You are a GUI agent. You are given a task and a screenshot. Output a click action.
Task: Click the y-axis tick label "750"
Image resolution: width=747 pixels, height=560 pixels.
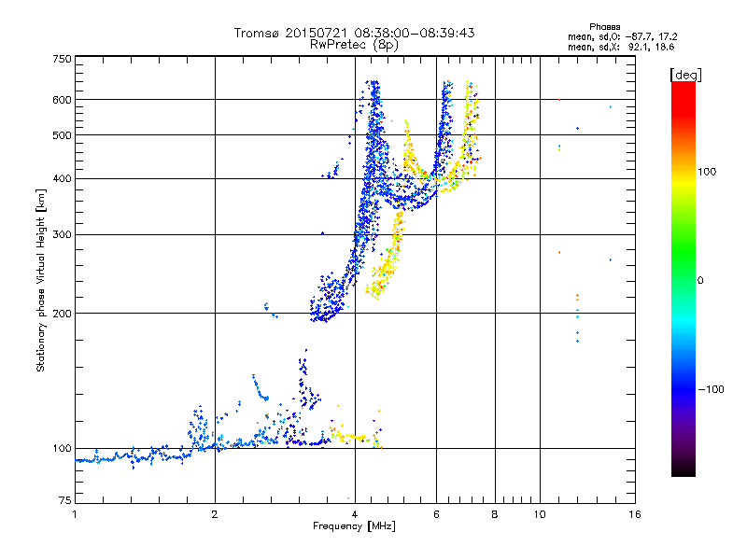click(62, 59)
